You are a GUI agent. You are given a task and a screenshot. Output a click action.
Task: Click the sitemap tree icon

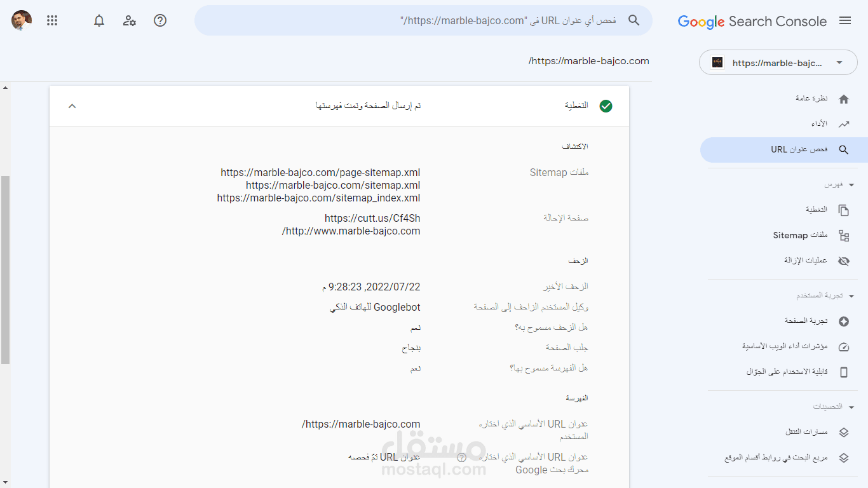844,236
